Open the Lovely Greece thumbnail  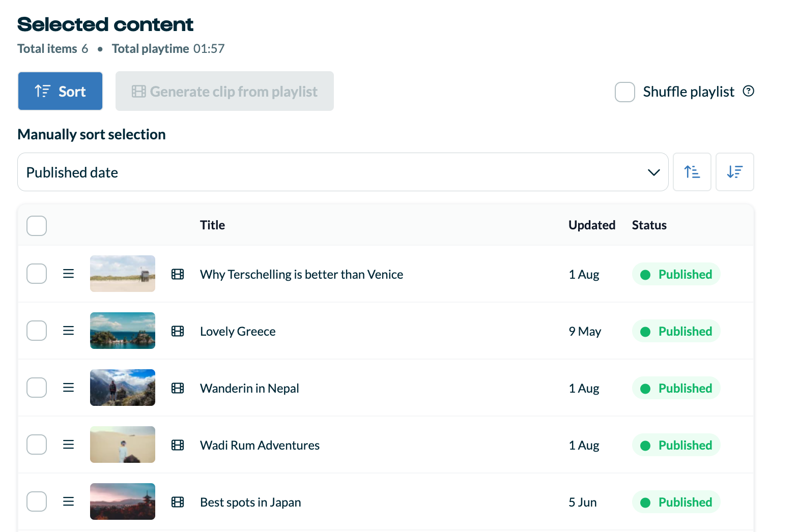pyautogui.click(x=123, y=331)
